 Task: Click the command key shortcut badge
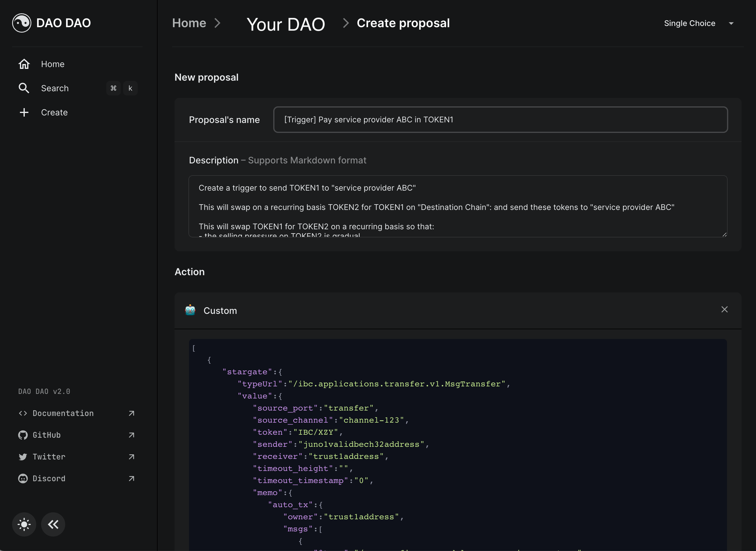point(113,88)
